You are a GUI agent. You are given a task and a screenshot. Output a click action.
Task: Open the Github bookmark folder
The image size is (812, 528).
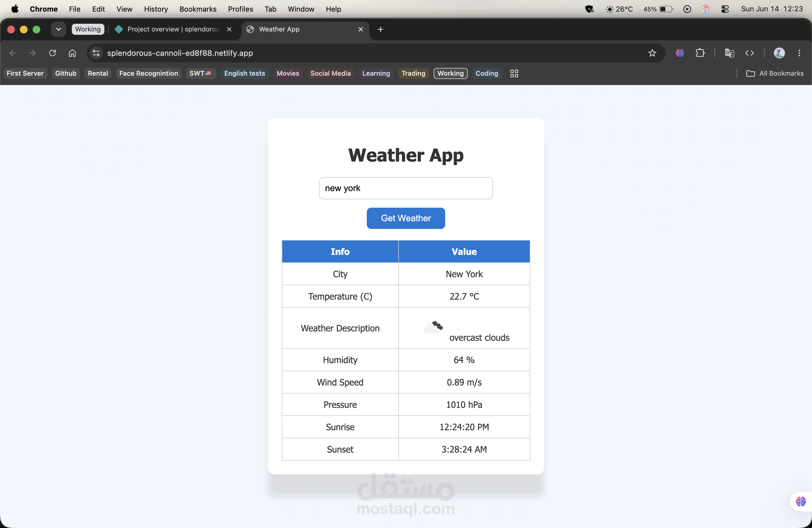point(66,73)
